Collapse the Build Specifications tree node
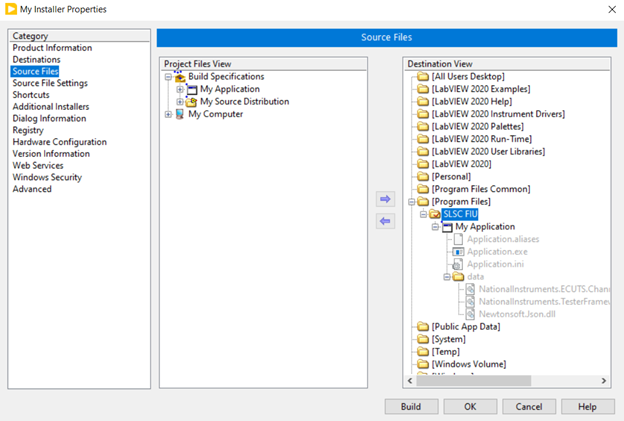The height and width of the screenshot is (421, 624). tap(168, 77)
